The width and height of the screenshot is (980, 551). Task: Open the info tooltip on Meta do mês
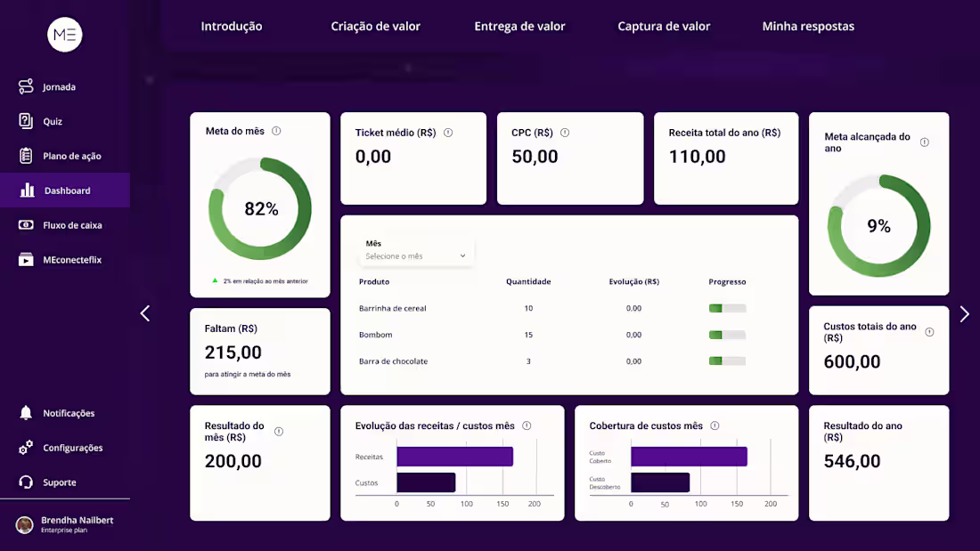point(276,130)
